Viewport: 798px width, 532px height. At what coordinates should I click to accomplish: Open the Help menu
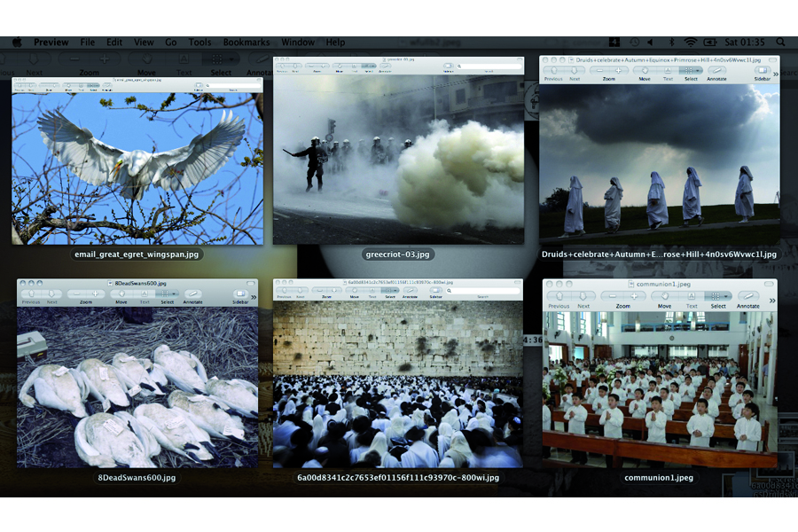(335, 43)
